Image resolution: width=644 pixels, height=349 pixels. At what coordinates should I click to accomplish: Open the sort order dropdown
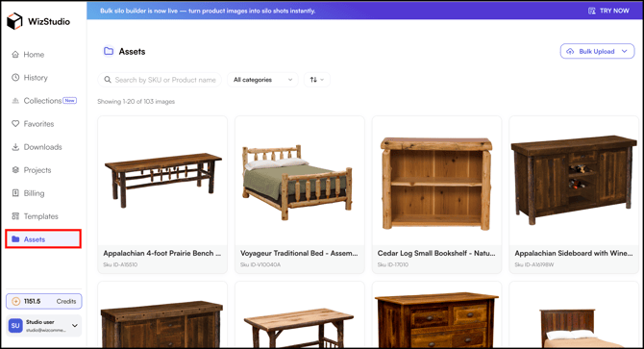[316, 80]
